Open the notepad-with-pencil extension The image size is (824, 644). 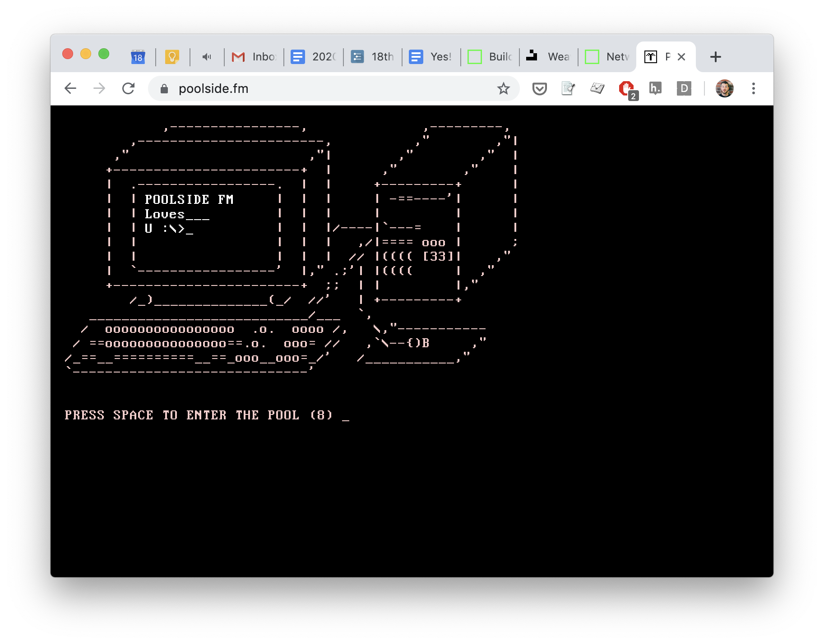tap(568, 88)
